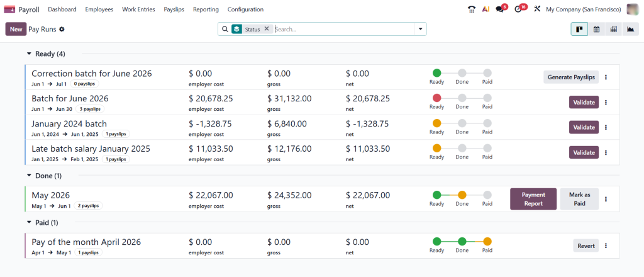The width and height of the screenshot is (644, 277).
Task: Open options menu for Correction batch for June 2026
Action: point(606,77)
